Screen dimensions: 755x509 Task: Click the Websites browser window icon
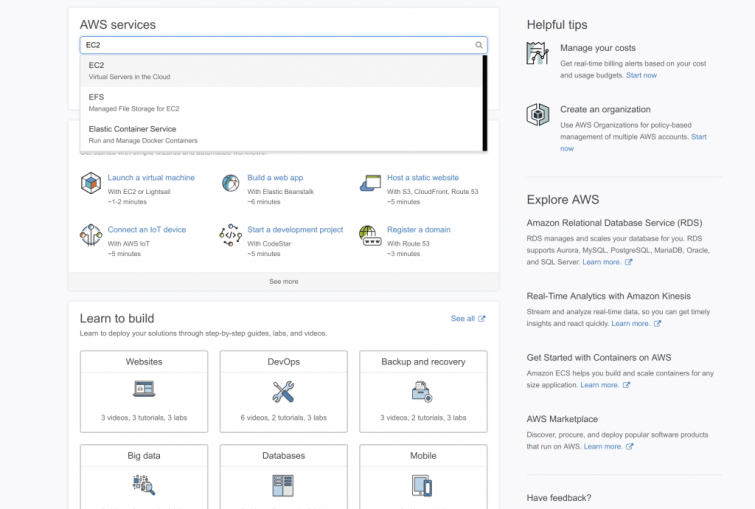click(x=144, y=389)
